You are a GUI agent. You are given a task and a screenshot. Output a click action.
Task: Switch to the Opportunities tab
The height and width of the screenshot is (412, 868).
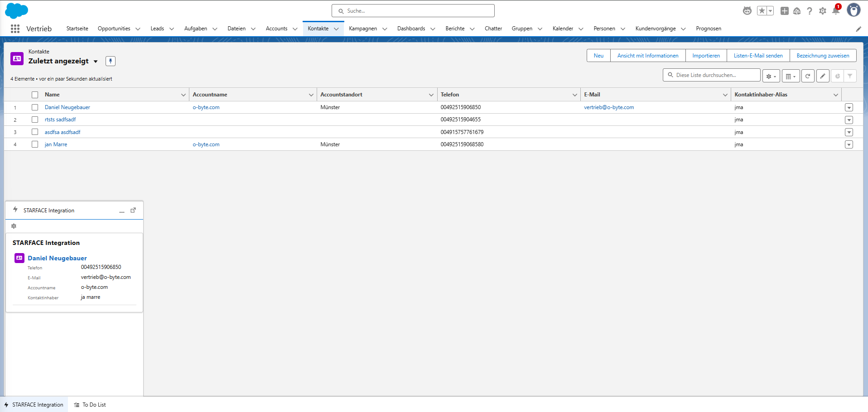[114, 29]
